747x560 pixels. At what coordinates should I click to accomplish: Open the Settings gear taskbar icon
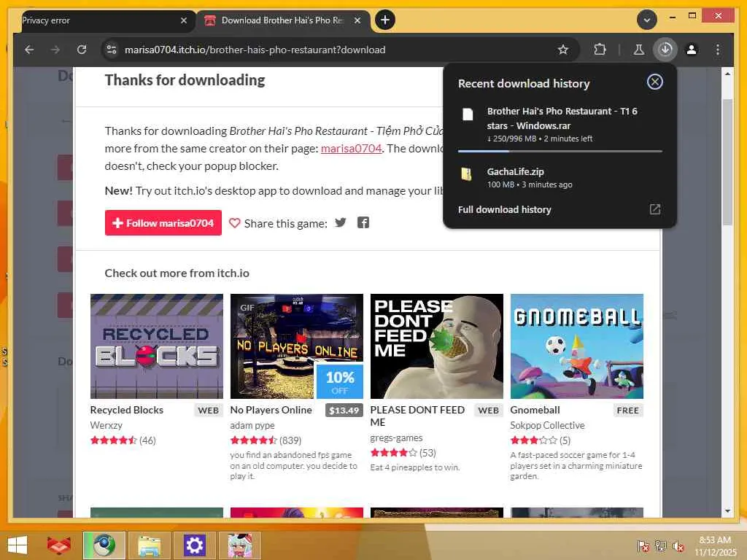(194, 545)
